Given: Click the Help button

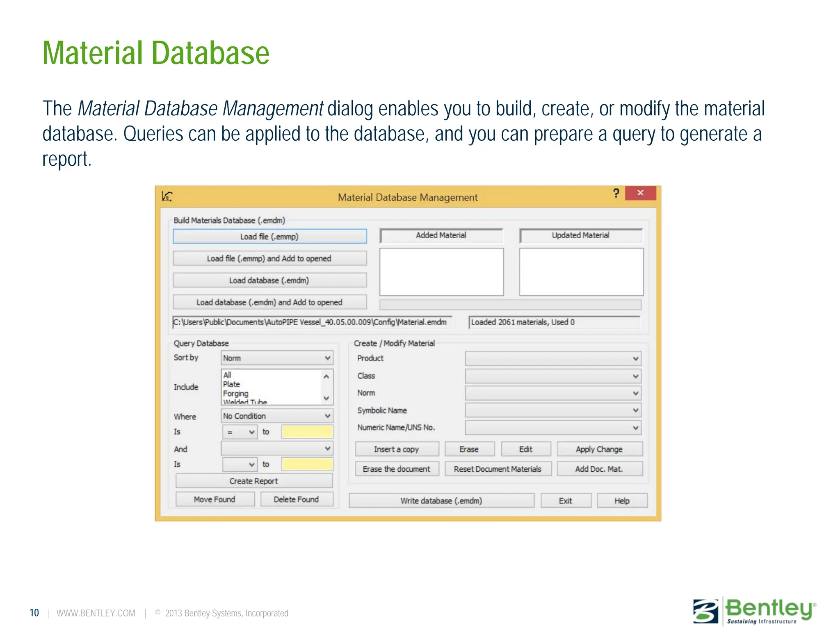Looking at the screenshot, I should [x=622, y=501].
